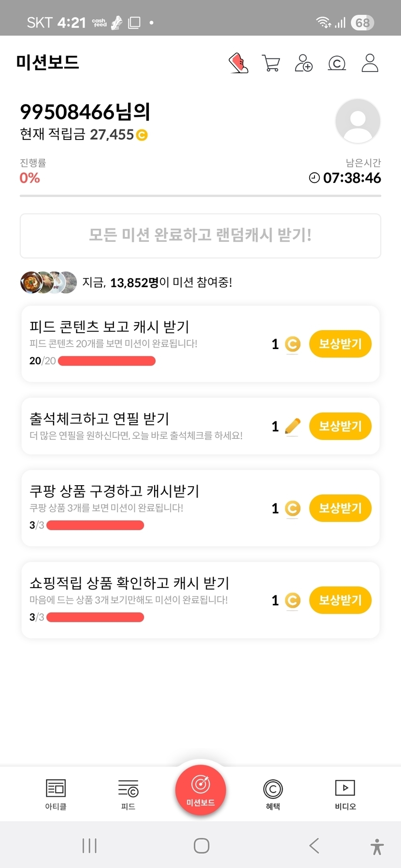The width and height of the screenshot is (401, 868).
Task: Tap the gray profile avatar picture
Action: click(x=358, y=121)
